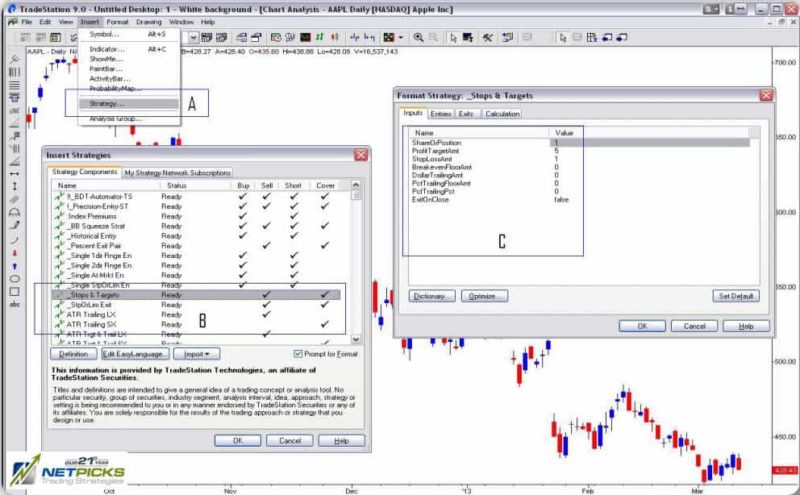Toggle Prompt for Format checkbox

298,354
